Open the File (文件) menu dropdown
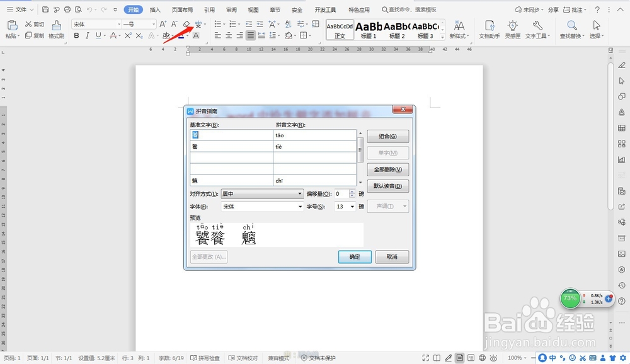Viewport: 630px width, 364px height. [20, 9]
